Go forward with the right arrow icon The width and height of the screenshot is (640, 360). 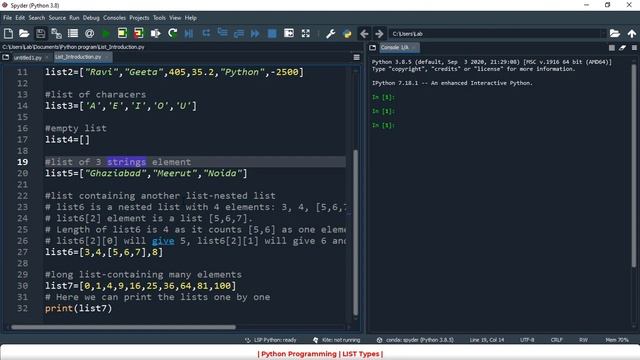click(379, 33)
